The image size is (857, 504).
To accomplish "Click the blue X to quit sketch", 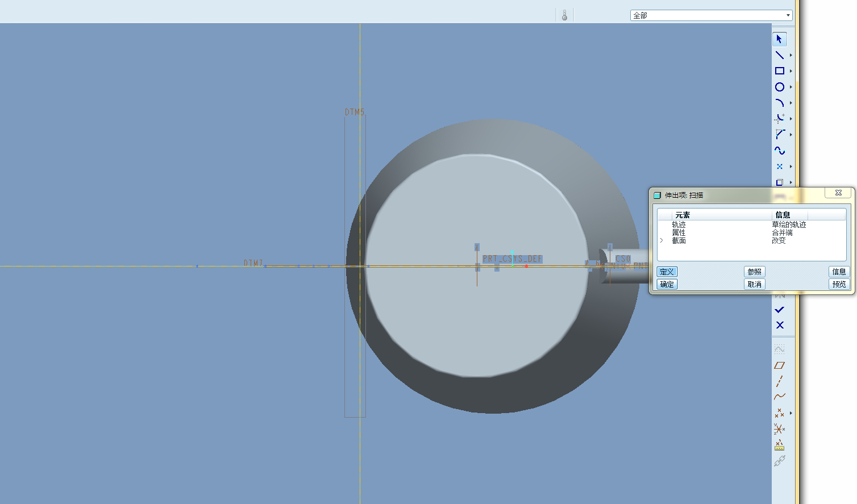I will click(779, 325).
